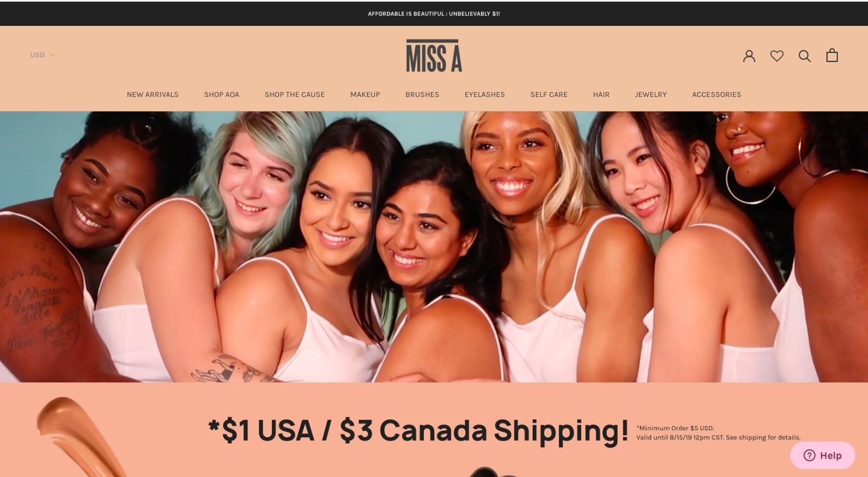Screen dimensions: 868x477
Task: Open the account profile icon
Action: (x=749, y=55)
